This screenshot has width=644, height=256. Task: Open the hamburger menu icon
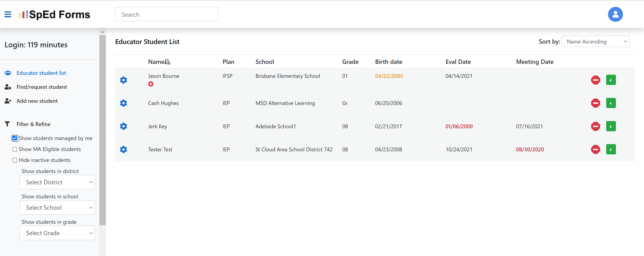[8, 14]
